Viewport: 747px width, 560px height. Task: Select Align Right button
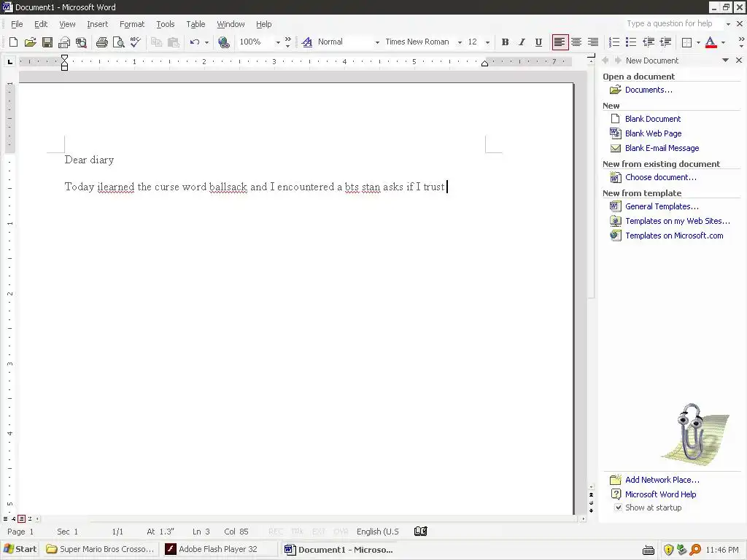[592, 42]
